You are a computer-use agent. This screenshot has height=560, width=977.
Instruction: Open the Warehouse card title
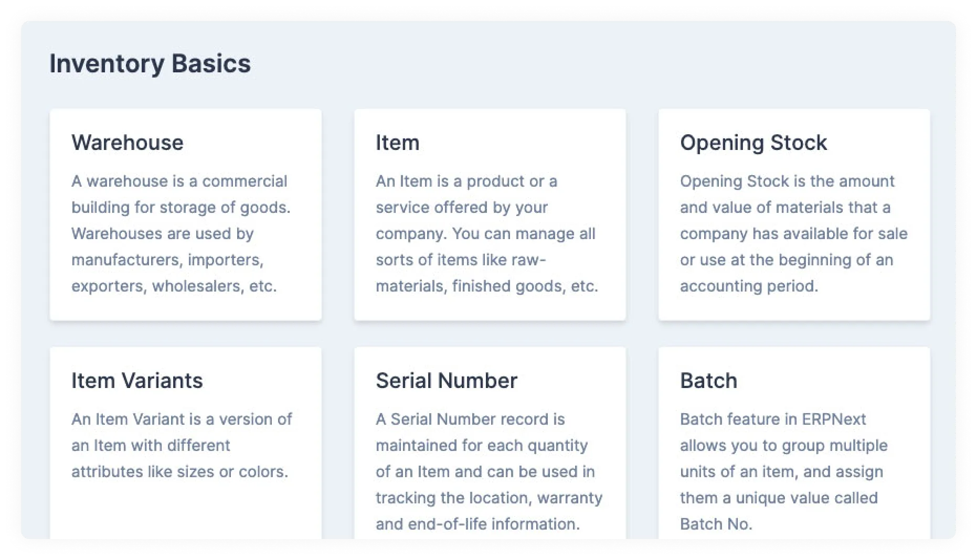tap(128, 143)
